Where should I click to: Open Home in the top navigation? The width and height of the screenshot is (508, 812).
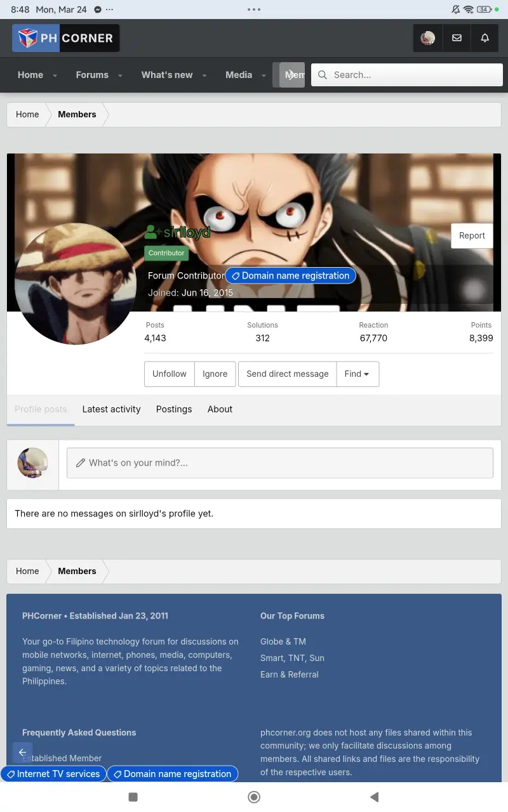point(30,75)
